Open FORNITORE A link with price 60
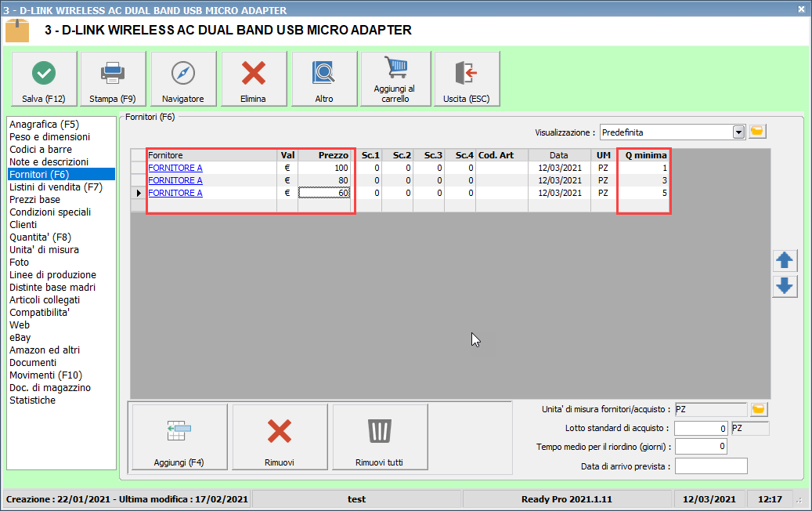This screenshot has height=511, width=812. click(x=175, y=193)
